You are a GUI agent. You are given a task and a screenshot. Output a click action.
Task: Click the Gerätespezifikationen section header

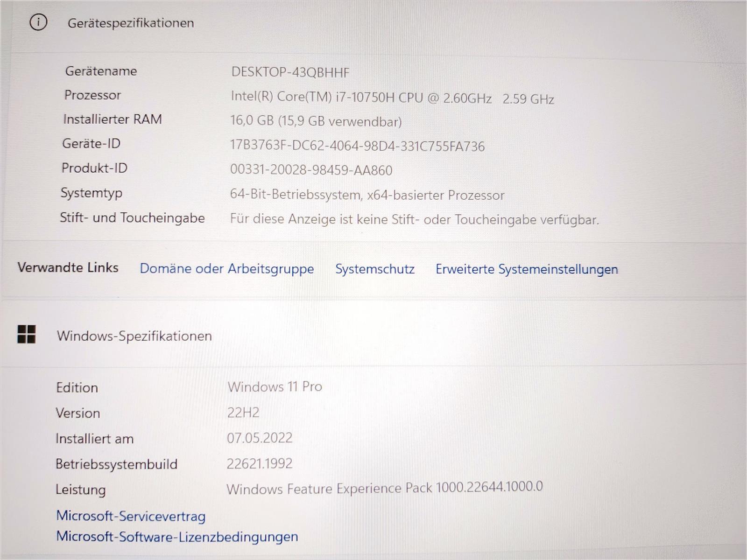[x=131, y=23]
